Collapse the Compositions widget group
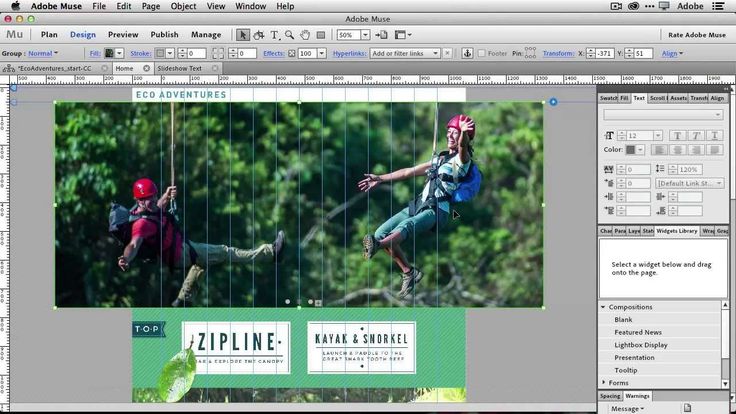The width and height of the screenshot is (736, 414). click(603, 307)
